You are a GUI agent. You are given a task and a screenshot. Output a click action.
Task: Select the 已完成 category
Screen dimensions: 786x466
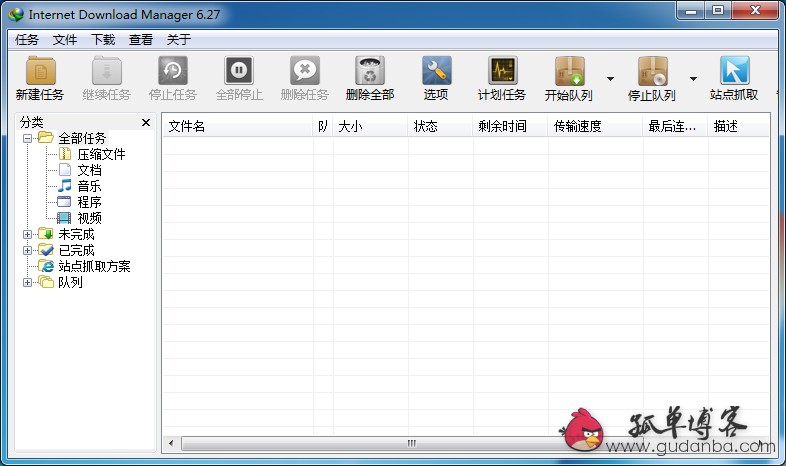click(76, 250)
